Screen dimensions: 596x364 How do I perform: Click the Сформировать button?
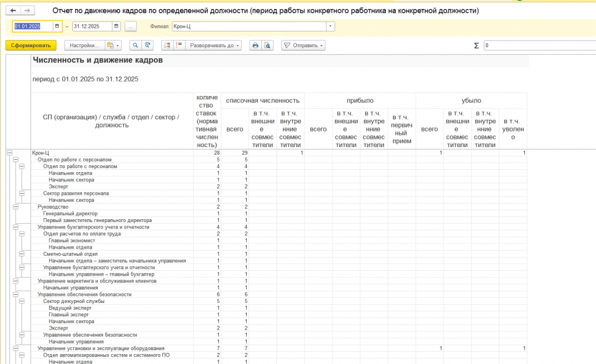click(30, 45)
